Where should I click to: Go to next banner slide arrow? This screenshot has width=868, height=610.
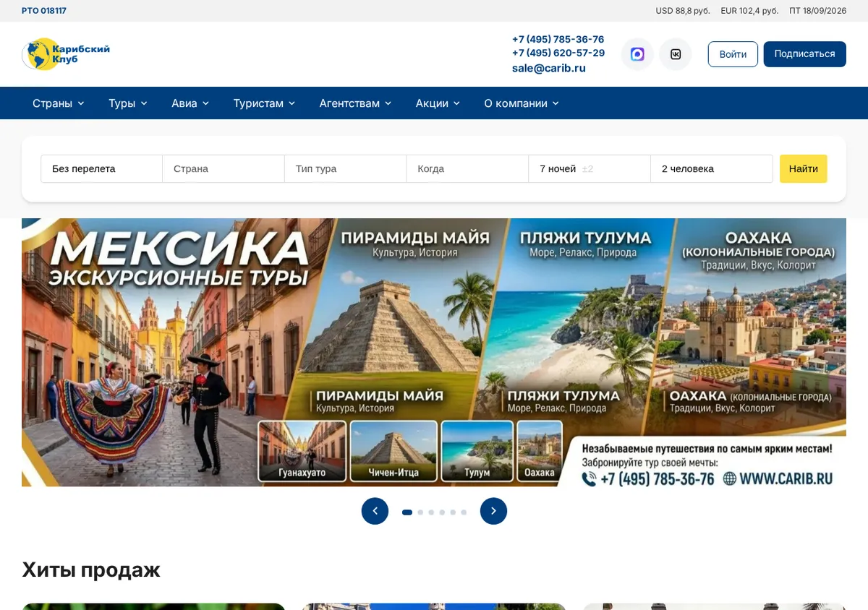(493, 511)
